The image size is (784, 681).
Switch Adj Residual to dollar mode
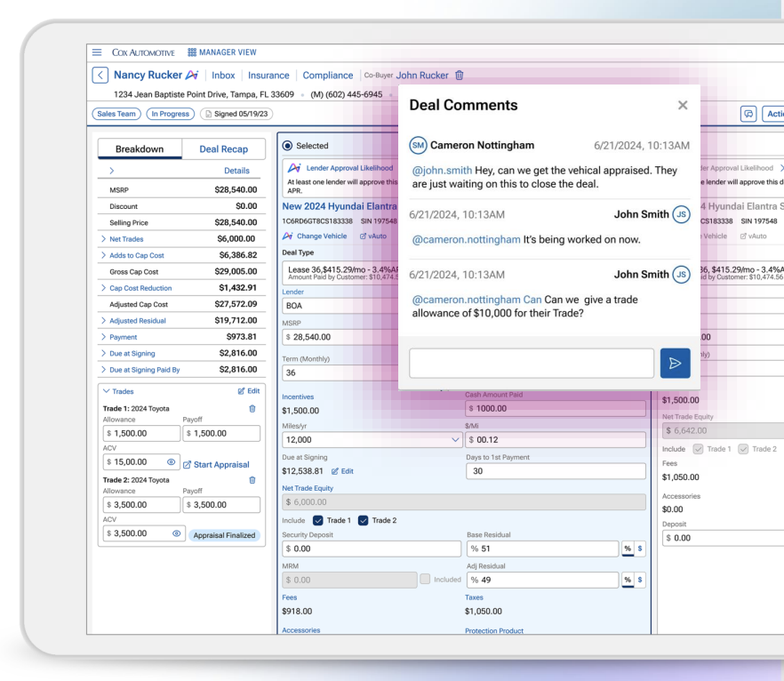point(640,580)
